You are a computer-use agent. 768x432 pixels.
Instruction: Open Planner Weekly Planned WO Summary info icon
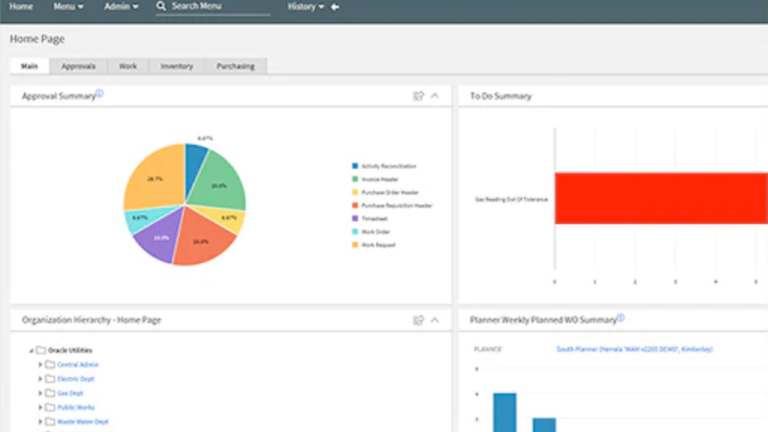pyautogui.click(x=620, y=318)
